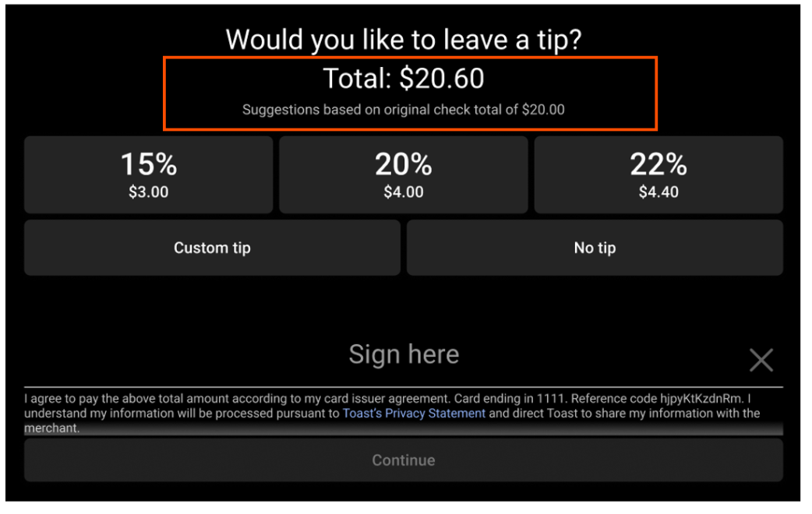Click the Sign here signature area
This screenshot has width=812, height=514.
click(404, 354)
